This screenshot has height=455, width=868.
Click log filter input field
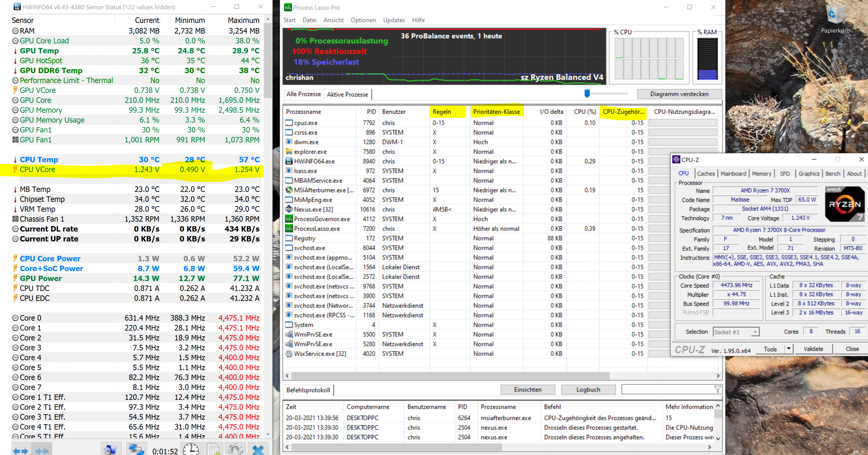(x=667, y=390)
